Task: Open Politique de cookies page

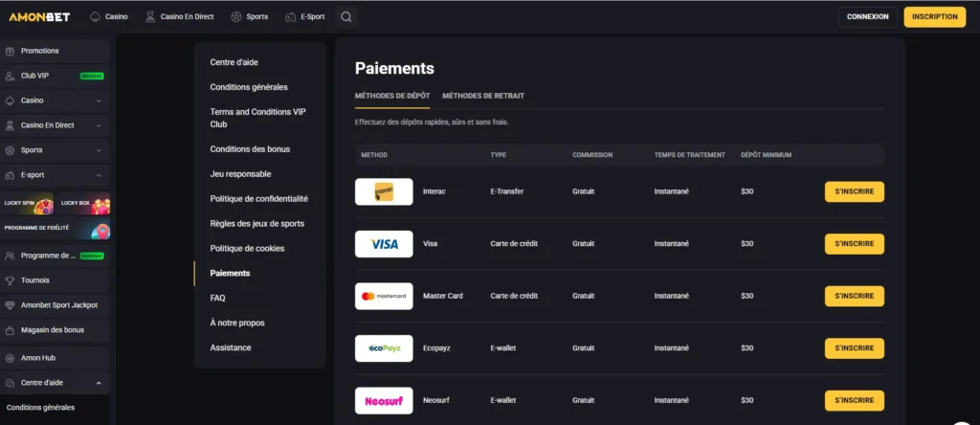Action: (x=247, y=249)
